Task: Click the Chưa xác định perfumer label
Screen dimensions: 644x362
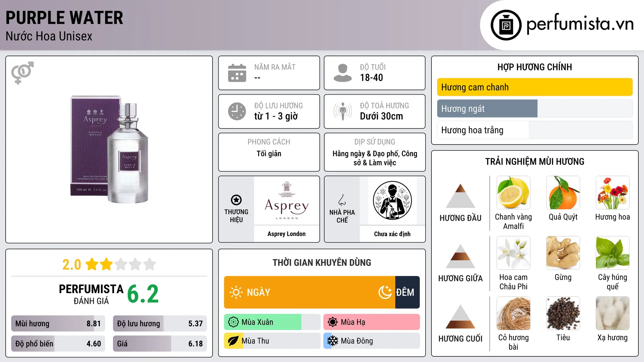Action: (x=392, y=234)
